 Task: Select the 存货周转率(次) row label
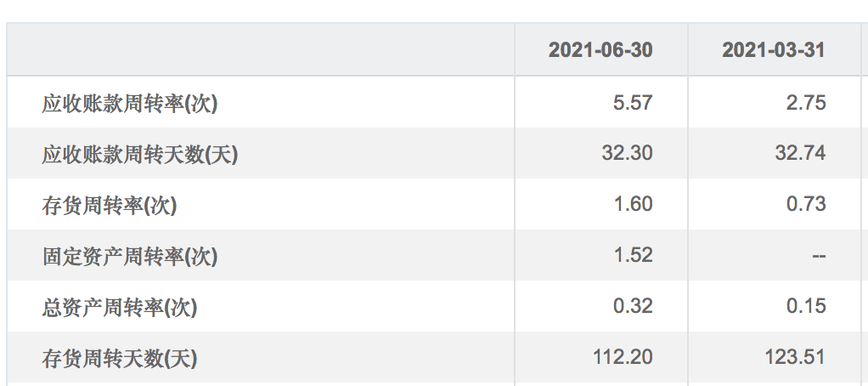[x=109, y=206]
